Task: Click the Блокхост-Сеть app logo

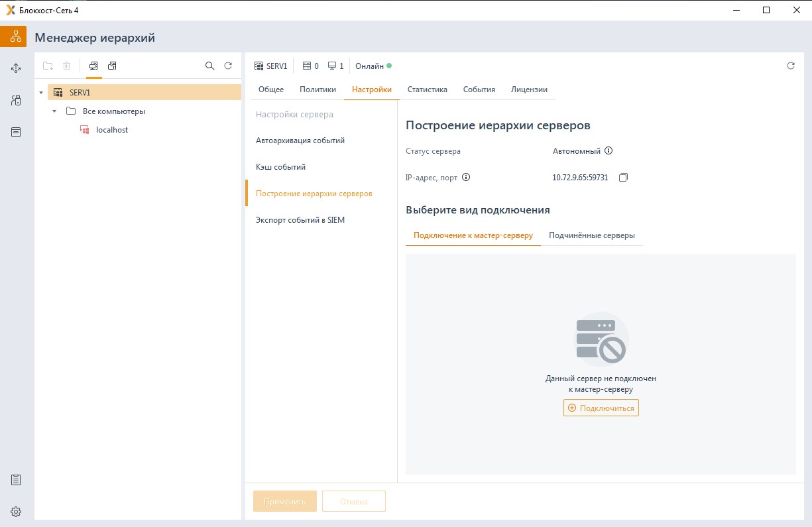Action: point(11,10)
